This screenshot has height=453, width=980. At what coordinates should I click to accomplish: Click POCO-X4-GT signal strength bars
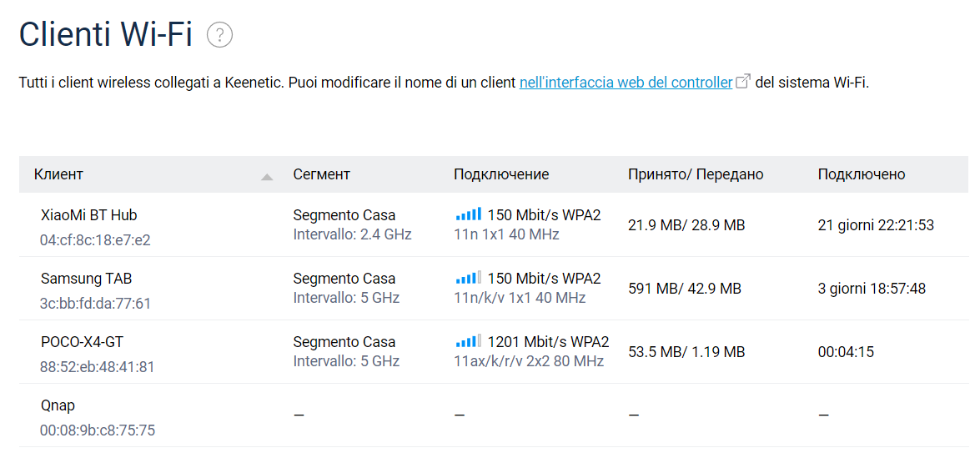tap(468, 341)
